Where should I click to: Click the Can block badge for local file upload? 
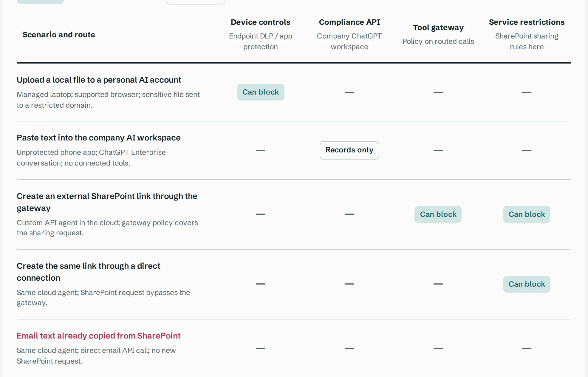261,92
